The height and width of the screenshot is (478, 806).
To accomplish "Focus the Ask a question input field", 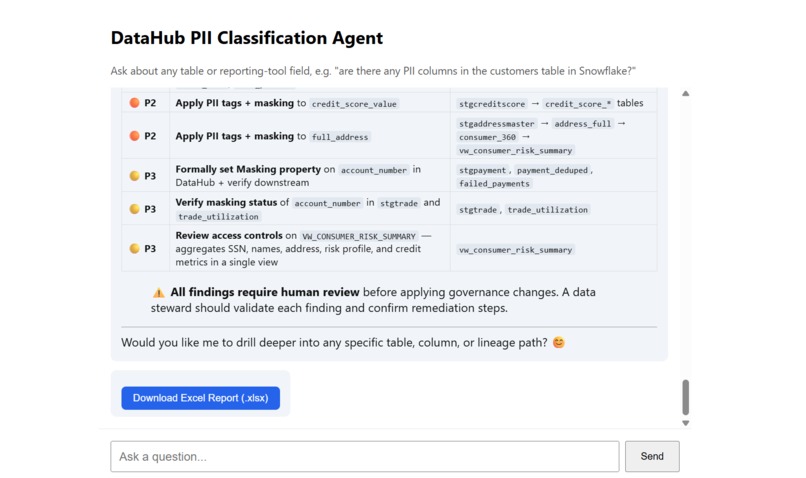I will (365, 456).
